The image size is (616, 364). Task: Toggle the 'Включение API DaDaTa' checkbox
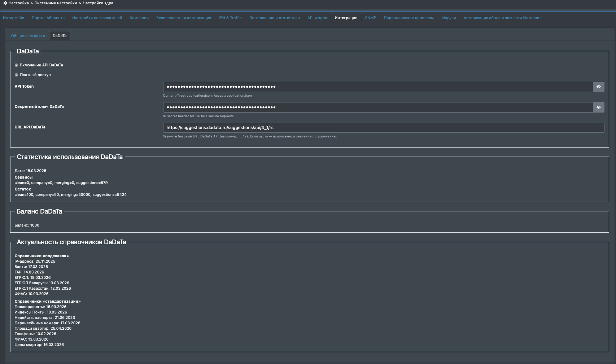[x=16, y=65]
